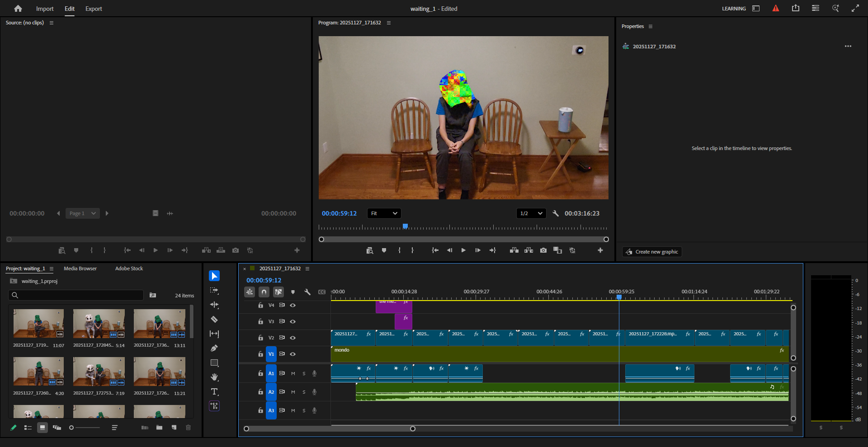
Task: Pick the Rectangle tool
Action: click(x=214, y=363)
